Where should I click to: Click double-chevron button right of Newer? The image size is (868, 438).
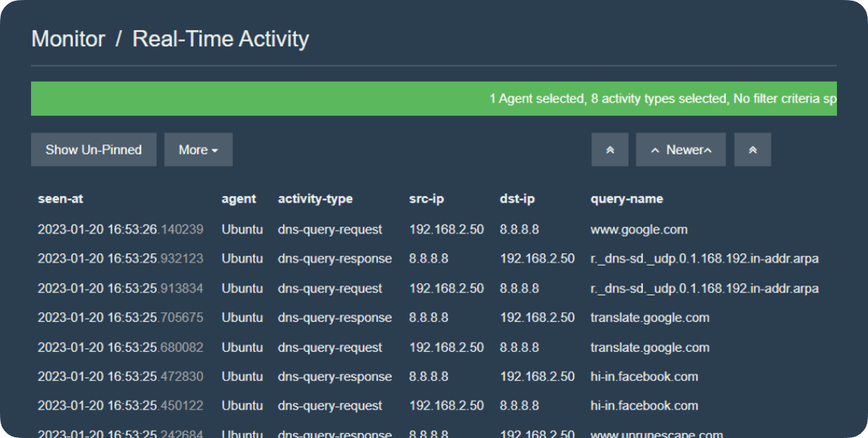pos(753,150)
